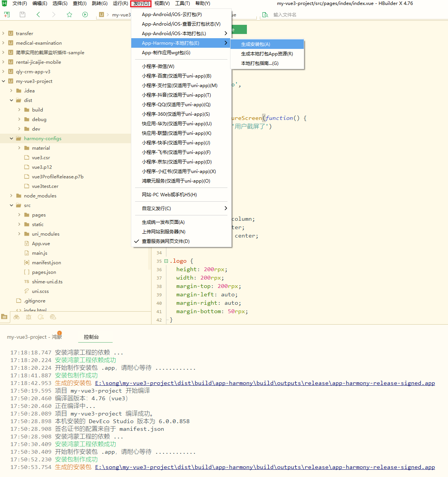This screenshot has width=448, height=477.
Task: Open the App-Android/iOS-本地打包(L) submenu
Action: tap(181, 34)
